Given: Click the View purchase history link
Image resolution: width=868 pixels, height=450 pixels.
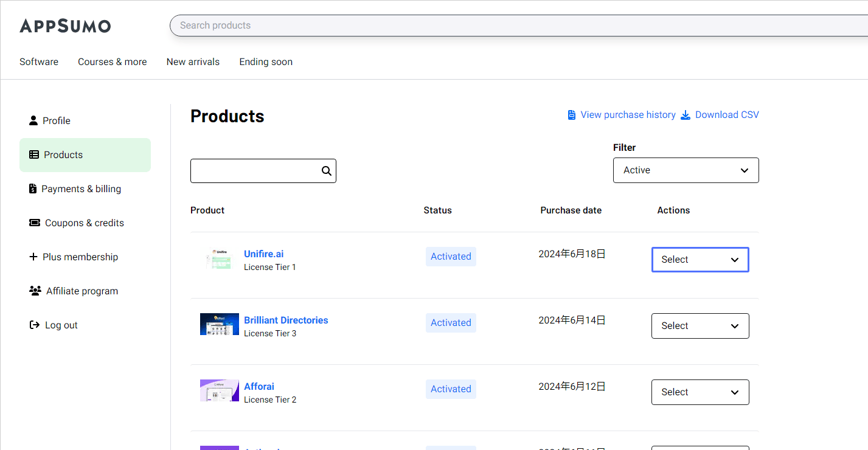Looking at the screenshot, I should click(x=628, y=115).
